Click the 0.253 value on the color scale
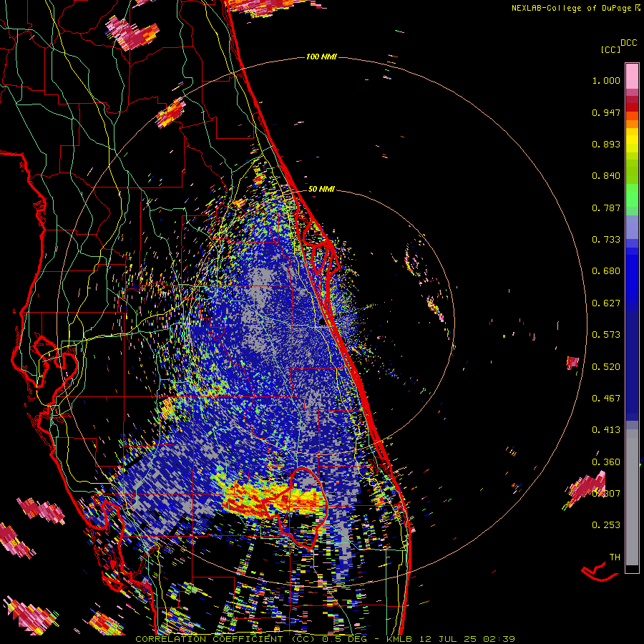Screen dimensions: 644x644 pos(606,525)
